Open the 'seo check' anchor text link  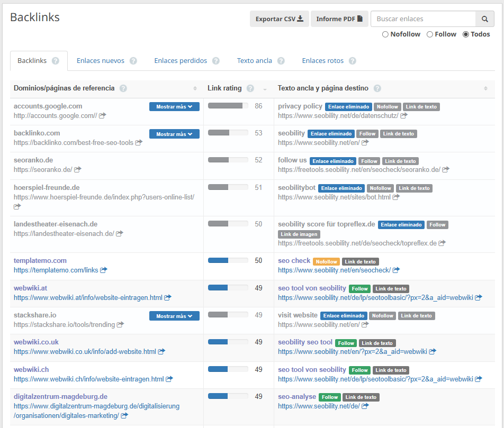(294, 261)
